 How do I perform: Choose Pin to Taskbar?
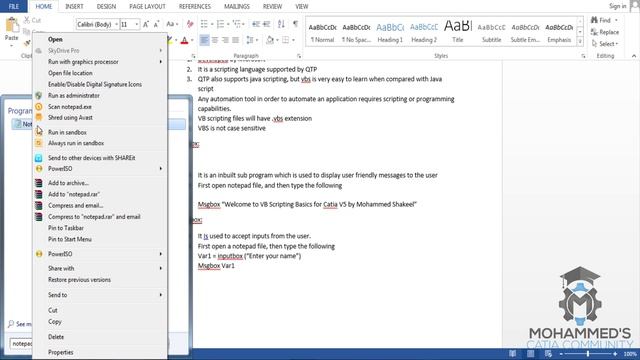point(100,228)
